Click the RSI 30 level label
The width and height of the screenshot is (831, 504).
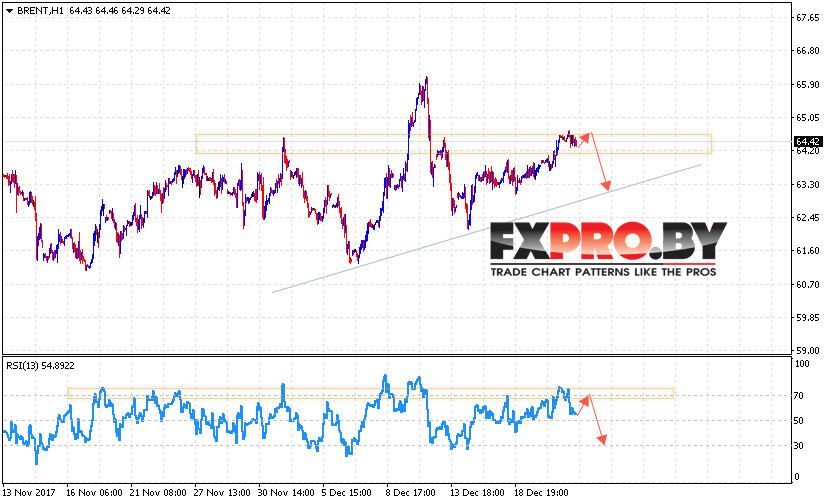coord(801,446)
